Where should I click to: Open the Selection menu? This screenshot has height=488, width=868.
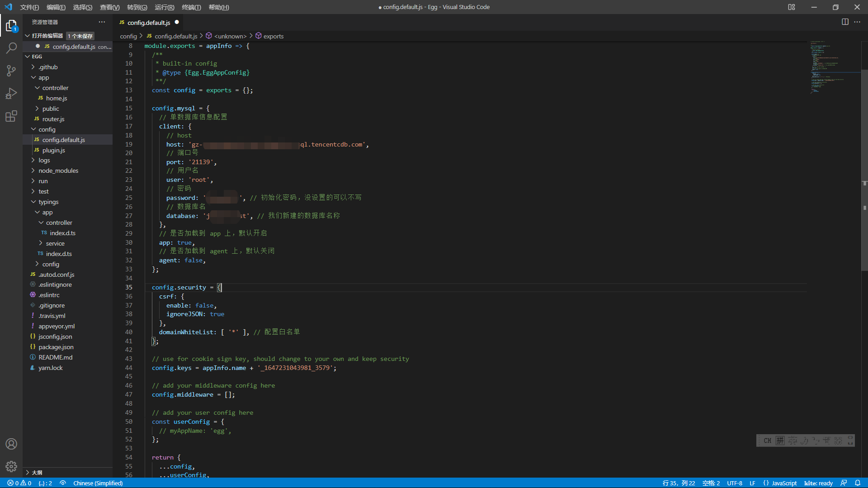pyautogui.click(x=83, y=7)
